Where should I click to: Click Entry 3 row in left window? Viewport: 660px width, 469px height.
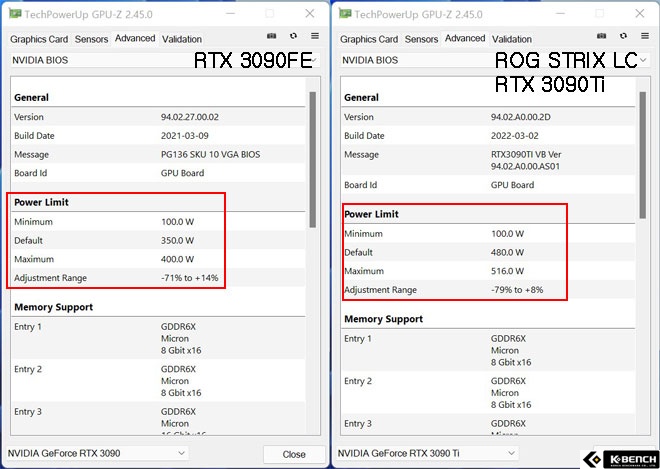tap(158, 418)
